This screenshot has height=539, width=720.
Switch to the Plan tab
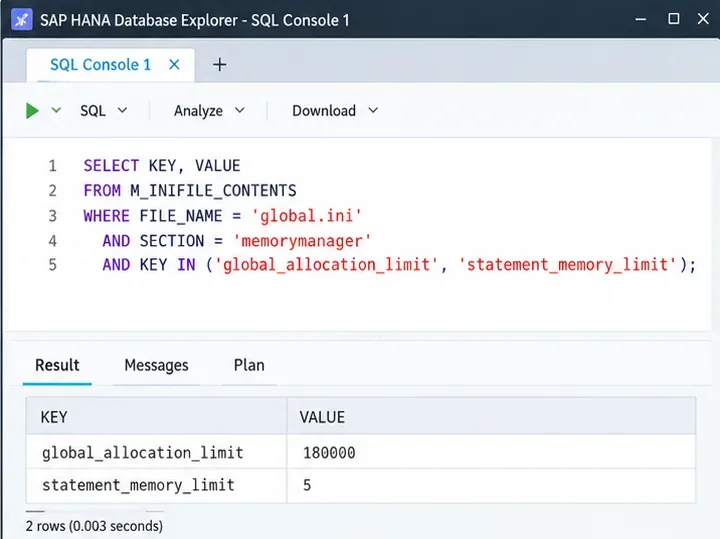point(249,365)
